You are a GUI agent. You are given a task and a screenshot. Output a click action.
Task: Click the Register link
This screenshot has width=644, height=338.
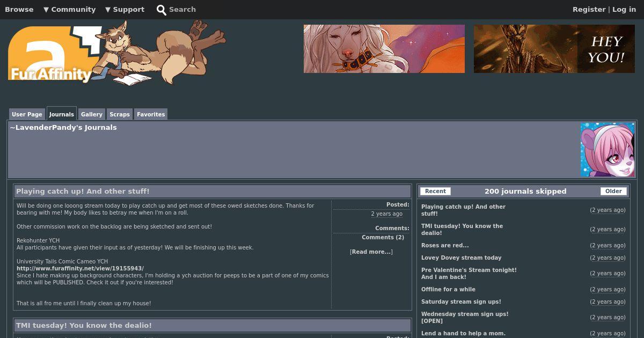(589, 9)
